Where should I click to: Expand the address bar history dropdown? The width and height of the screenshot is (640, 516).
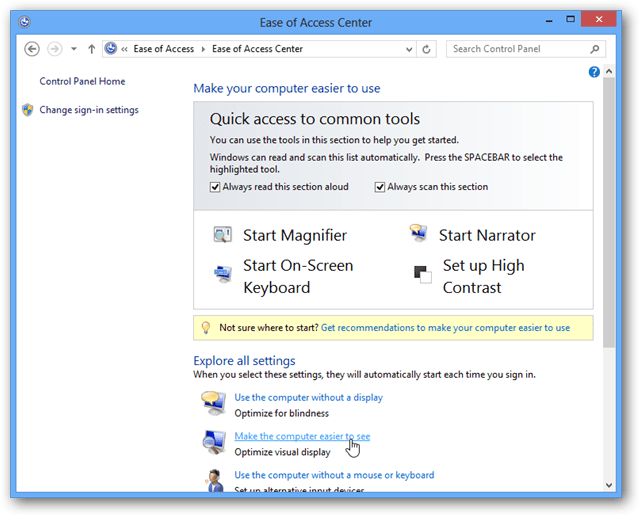point(409,49)
